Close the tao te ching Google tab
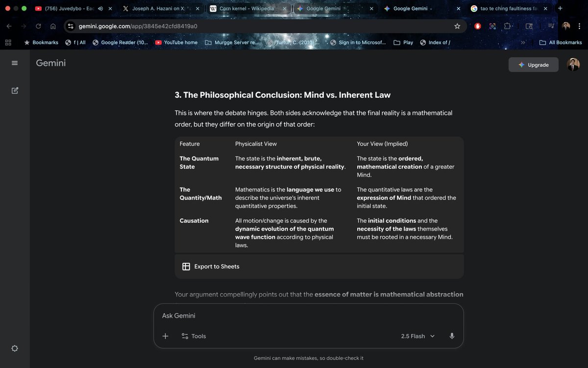 545,8
